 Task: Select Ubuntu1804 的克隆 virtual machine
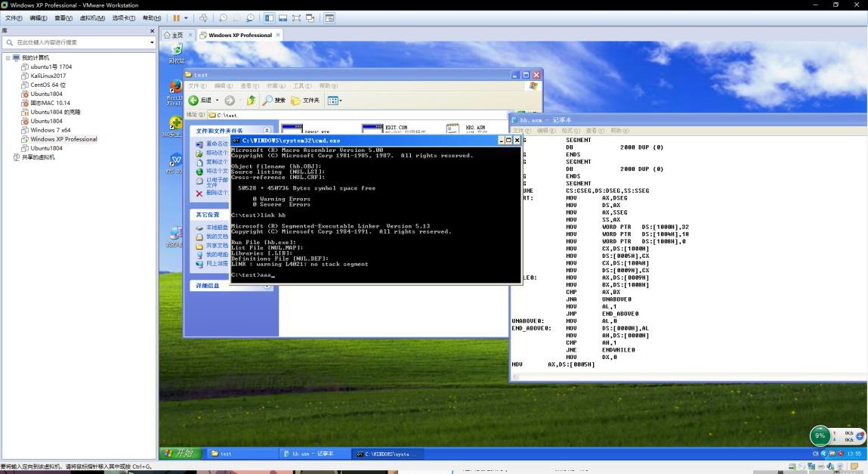coord(55,112)
